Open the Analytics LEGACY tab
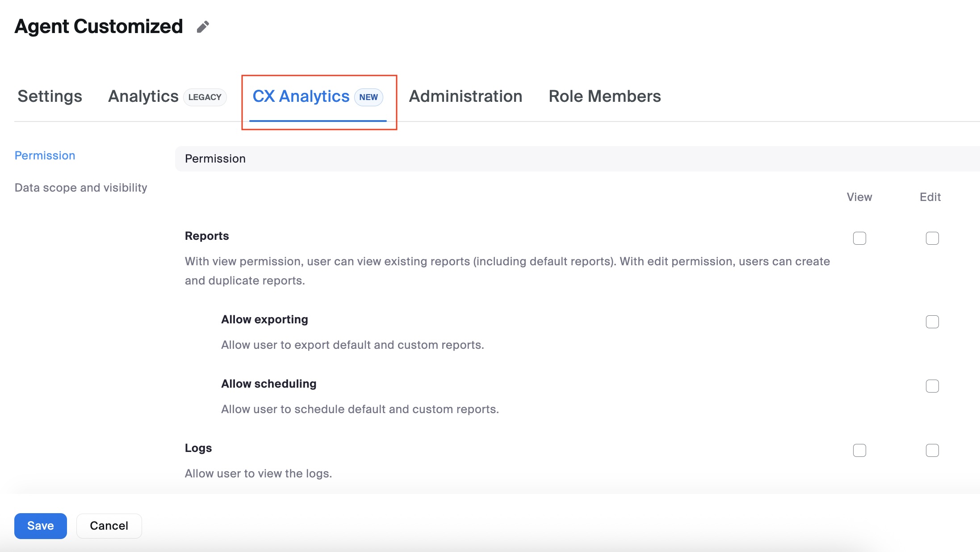The height and width of the screenshot is (552, 980). (143, 96)
